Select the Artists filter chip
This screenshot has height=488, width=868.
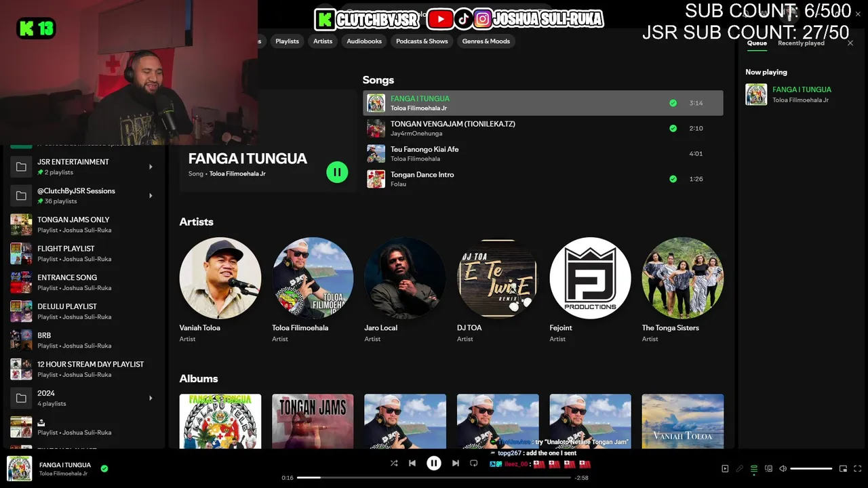coord(323,41)
